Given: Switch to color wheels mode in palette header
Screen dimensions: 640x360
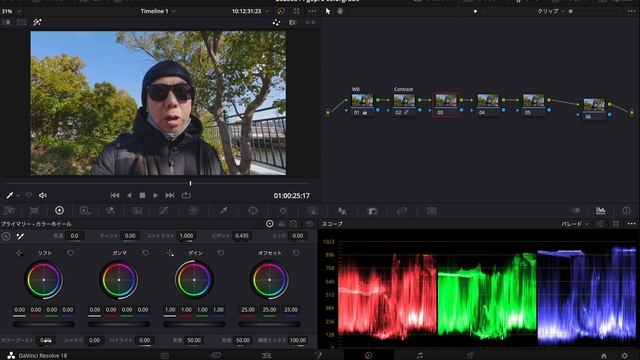Looking at the screenshot, I should 269,224.
